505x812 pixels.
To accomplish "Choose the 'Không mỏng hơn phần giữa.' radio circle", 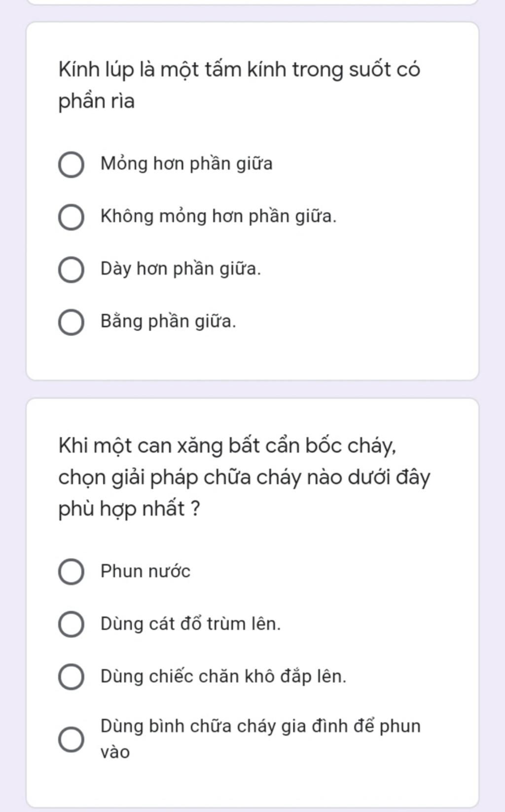I will coord(71,217).
